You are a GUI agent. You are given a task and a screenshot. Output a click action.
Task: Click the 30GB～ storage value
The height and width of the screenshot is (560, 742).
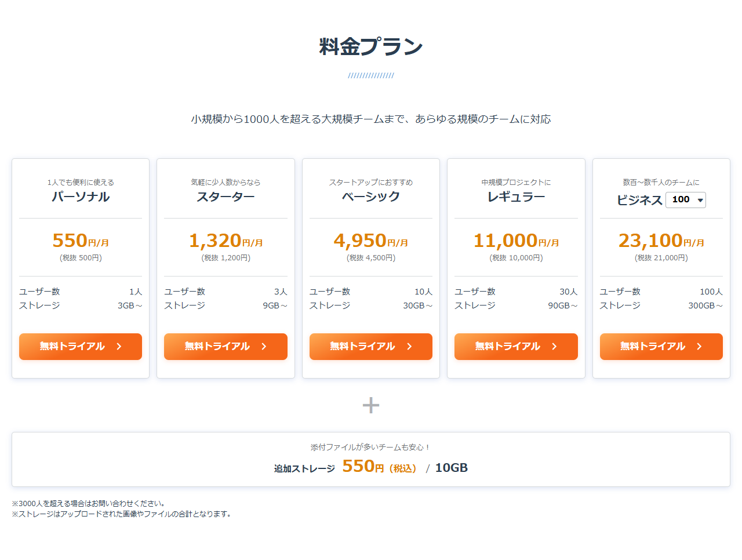coord(418,306)
